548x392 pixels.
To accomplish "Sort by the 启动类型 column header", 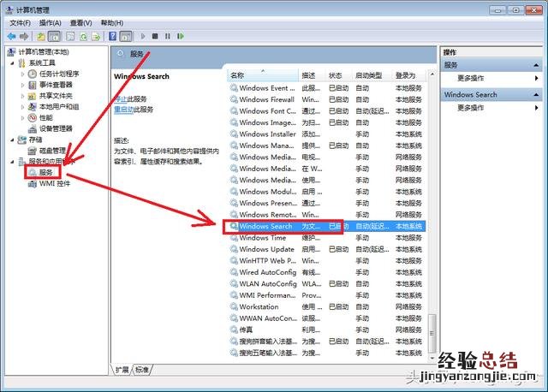I will [x=372, y=75].
